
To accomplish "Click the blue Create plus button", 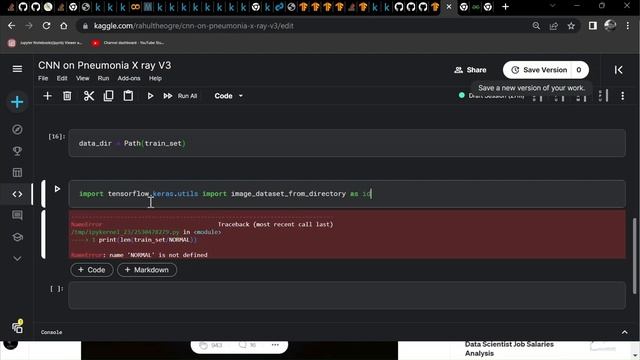I will pyautogui.click(x=17, y=102).
